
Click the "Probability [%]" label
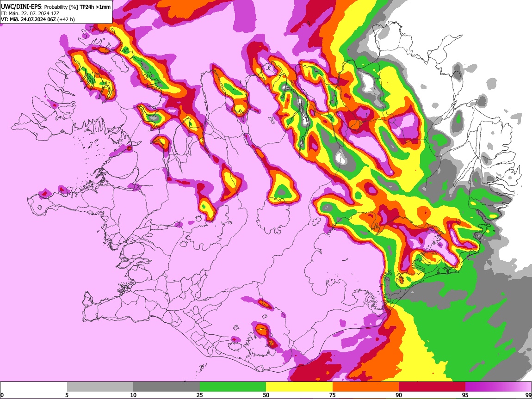point(61,7)
